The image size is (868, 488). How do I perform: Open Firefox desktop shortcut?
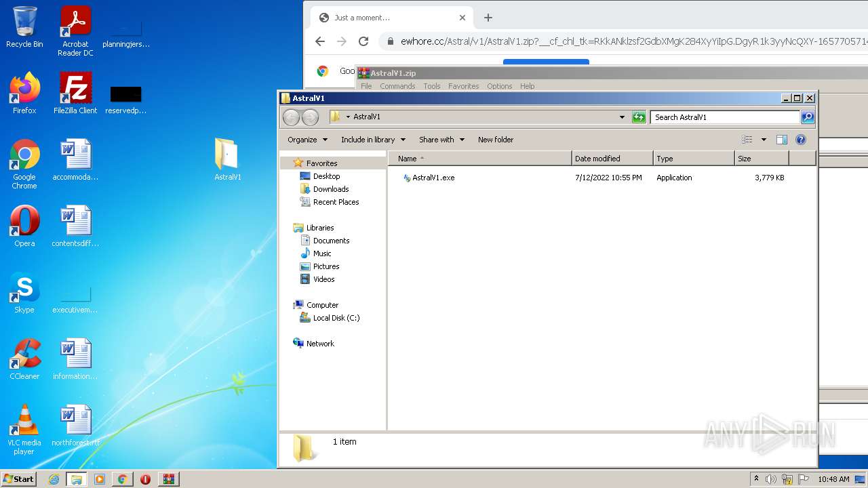[x=24, y=94]
